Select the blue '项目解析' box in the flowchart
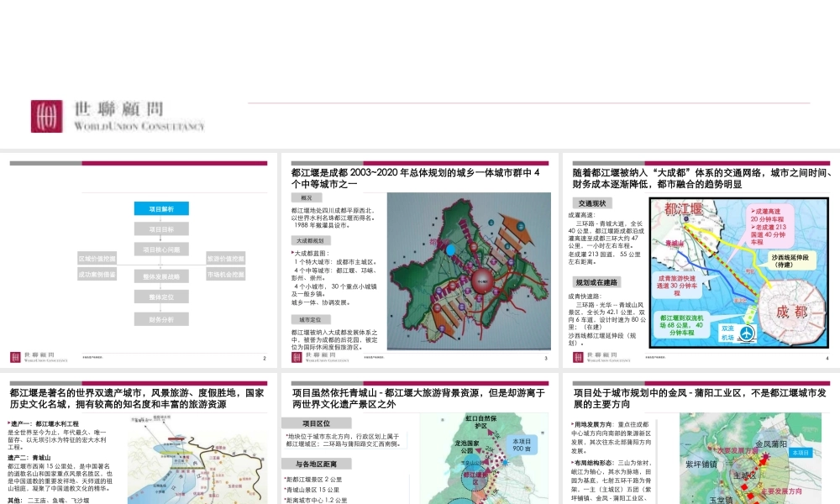The image size is (840, 504). click(161, 209)
